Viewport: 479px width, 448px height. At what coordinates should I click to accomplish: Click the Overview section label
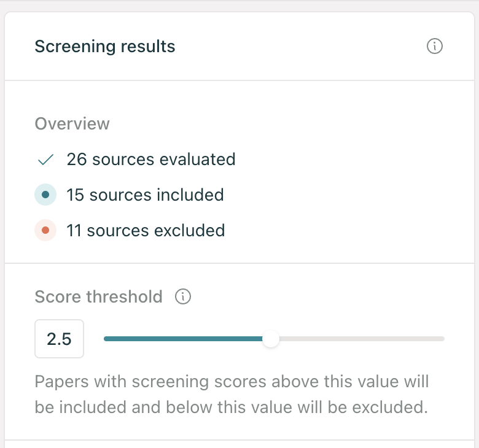point(72,124)
